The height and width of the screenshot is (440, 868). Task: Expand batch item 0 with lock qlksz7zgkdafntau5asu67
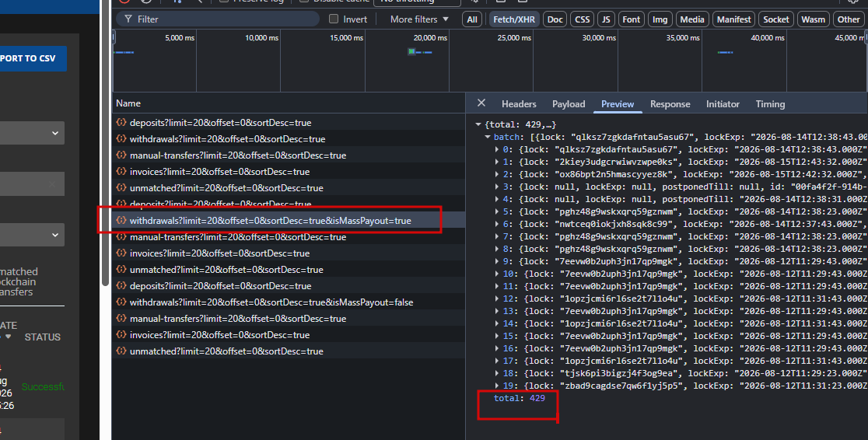click(x=496, y=149)
